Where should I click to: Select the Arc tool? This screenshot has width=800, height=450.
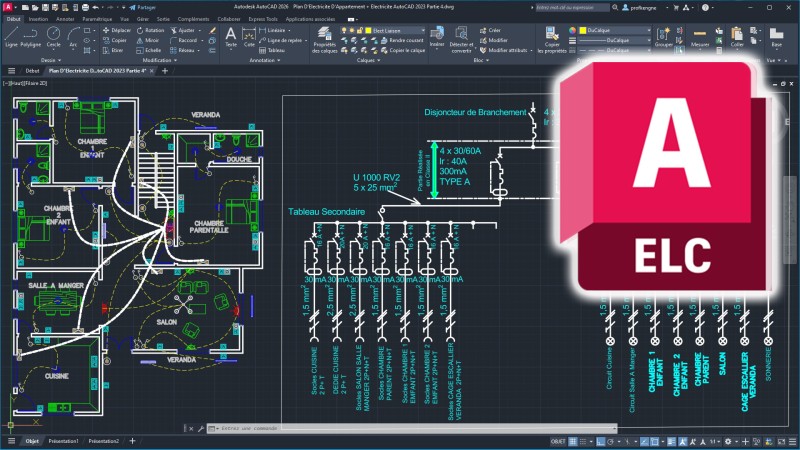click(x=73, y=37)
